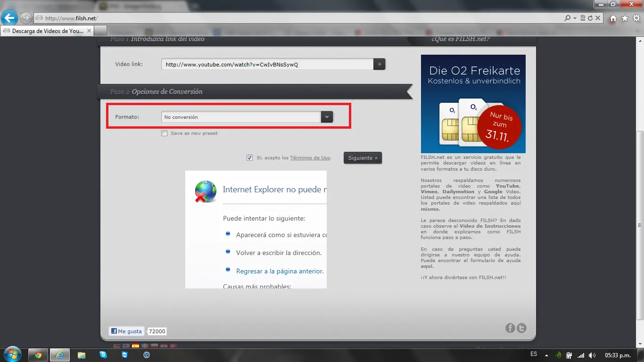The height and width of the screenshot is (362, 644).
Task: Add another video link with plus button
Action: point(380,64)
